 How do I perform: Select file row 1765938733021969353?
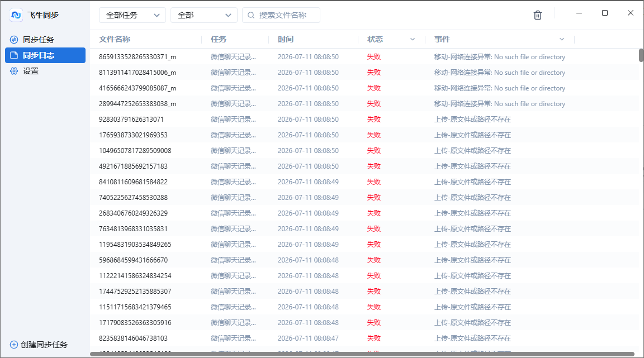point(364,135)
